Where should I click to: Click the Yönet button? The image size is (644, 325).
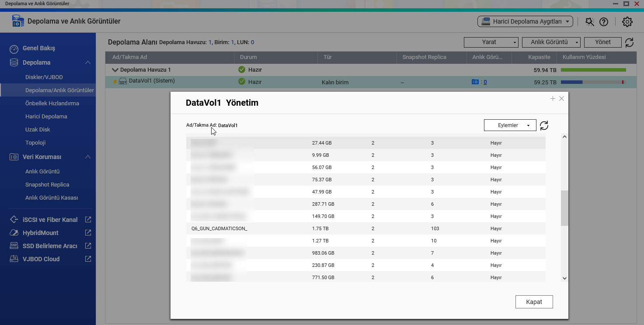[603, 42]
